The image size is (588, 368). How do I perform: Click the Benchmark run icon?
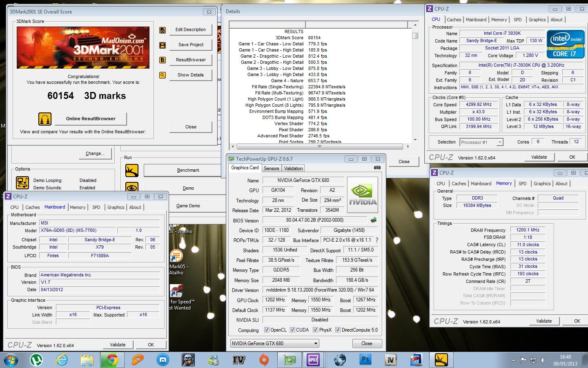(x=132, y=171)
